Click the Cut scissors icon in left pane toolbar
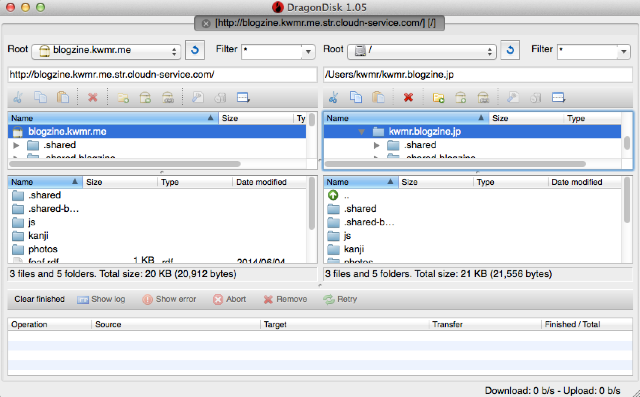This screenshot has width=640, height=397. click(x=18, y=98)
